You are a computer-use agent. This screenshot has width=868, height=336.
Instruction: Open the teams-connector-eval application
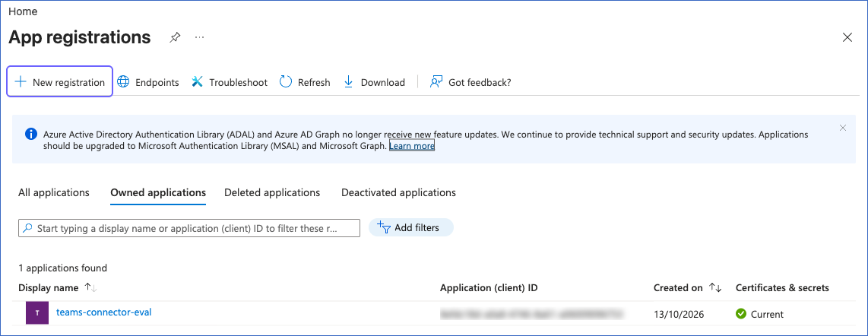(104, 312)
